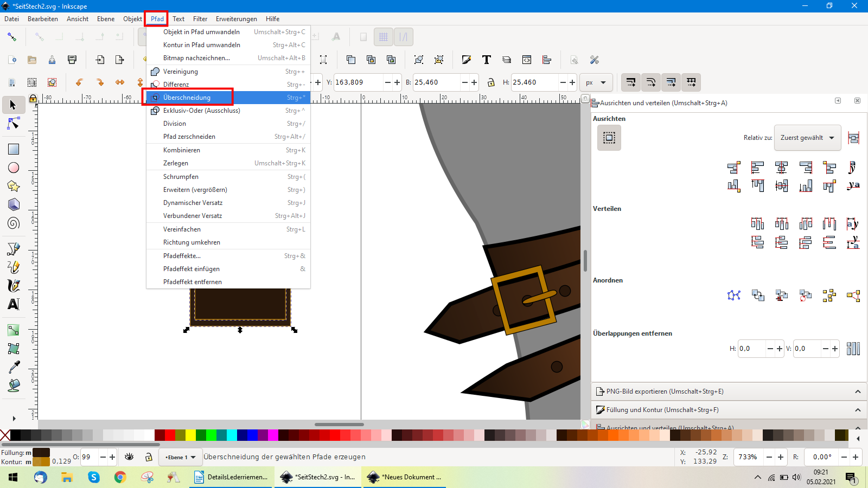Screen dimensions: 868x488
Task: Click the zoom percentage input field
Action: [749, 457]
